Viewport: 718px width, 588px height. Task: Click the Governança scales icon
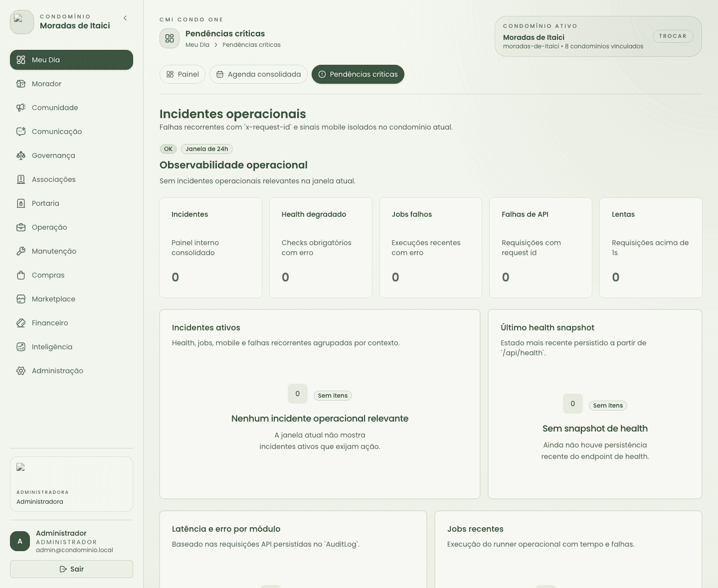[x=21, y=155]
